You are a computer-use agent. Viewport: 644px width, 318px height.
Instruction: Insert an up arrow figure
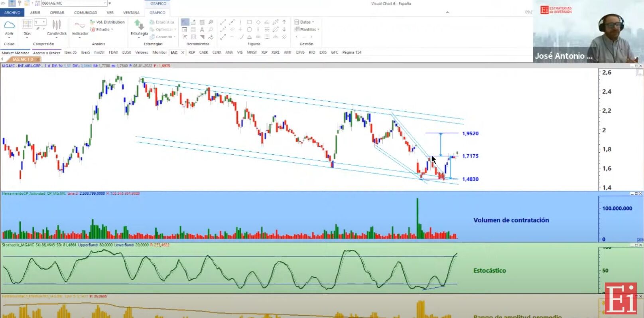pyautogui.click(x=284, y=22)
